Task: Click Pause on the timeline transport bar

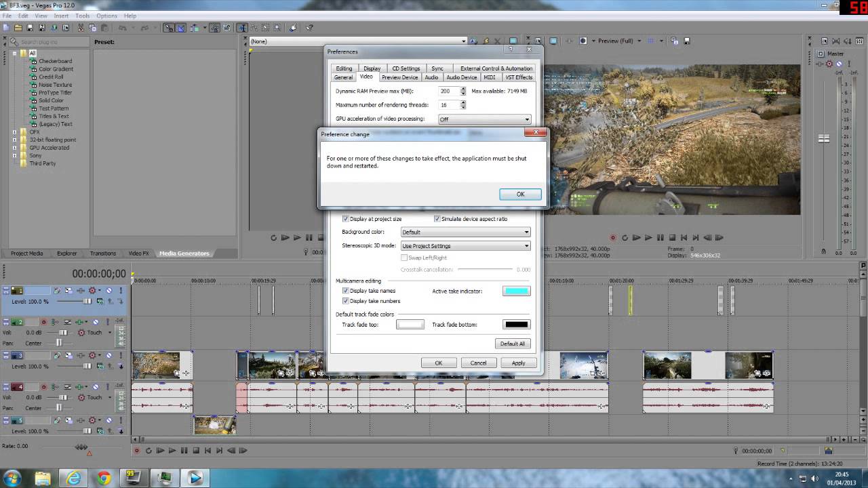Action: pyautogui.click(x=184, y=451)
